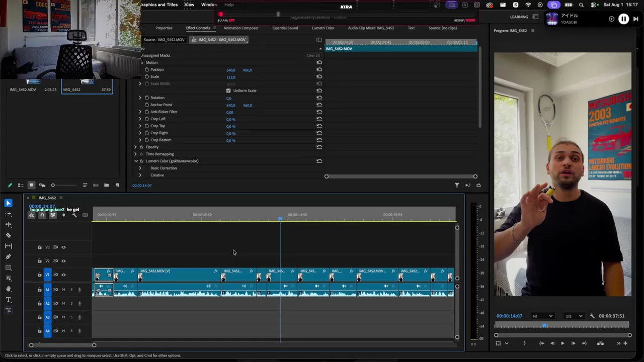Click the Program monitor scrubber playhead

pyautogui.click(x=544, y=326)
